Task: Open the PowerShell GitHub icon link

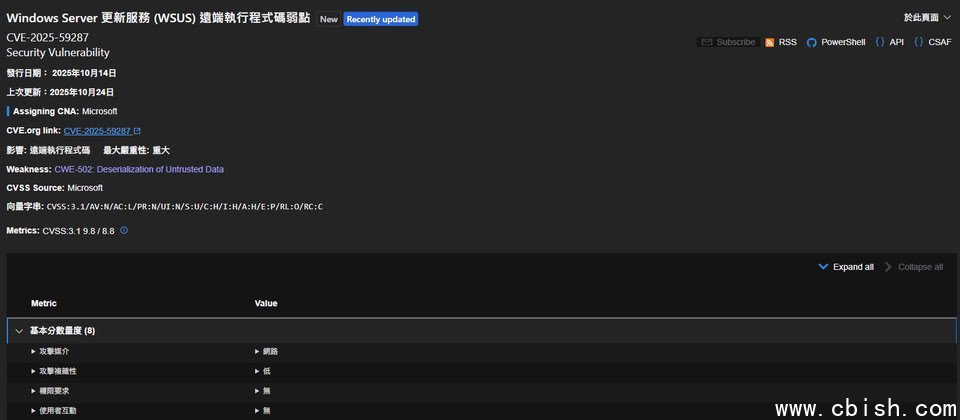Action: click(812, 42)
